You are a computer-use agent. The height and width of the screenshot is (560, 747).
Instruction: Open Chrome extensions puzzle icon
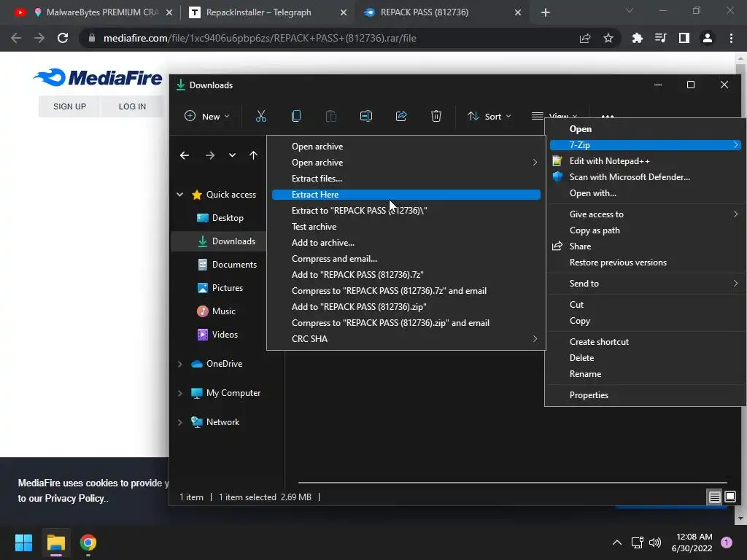point(637,38)
